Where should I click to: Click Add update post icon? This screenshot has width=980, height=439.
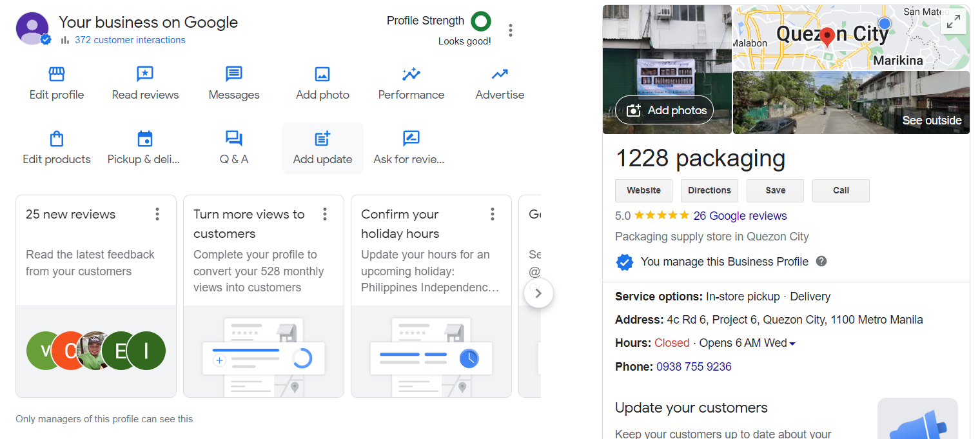coord(322,139)
